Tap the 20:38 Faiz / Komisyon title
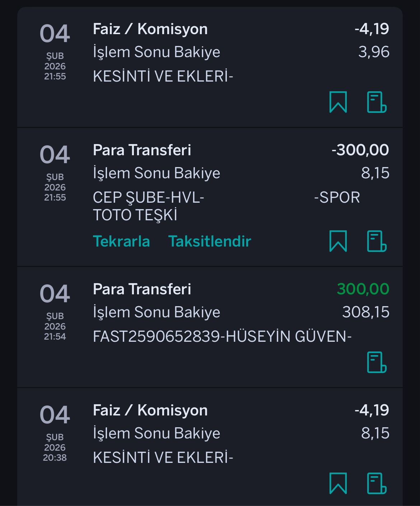This screenshot has height=506, width=420. point(150,410)
